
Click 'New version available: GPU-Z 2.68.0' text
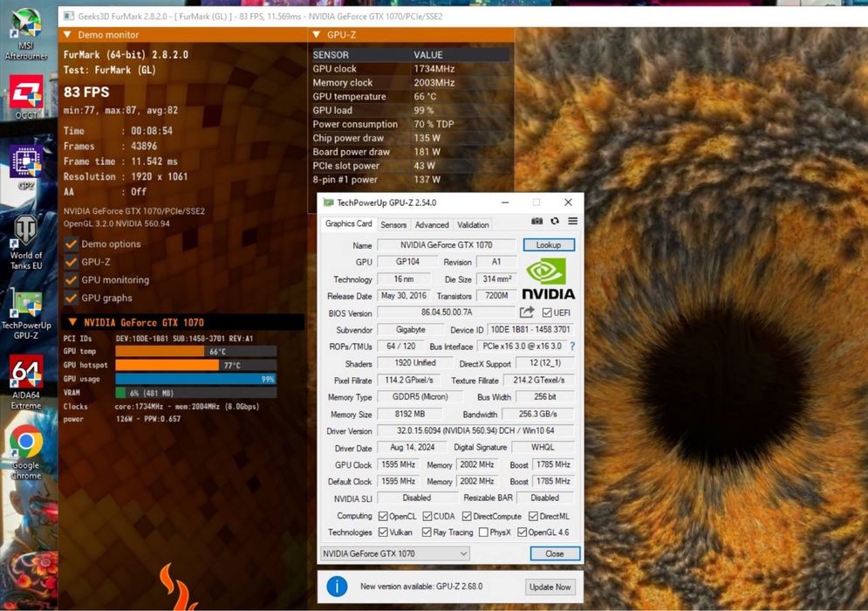pos(421,586)
